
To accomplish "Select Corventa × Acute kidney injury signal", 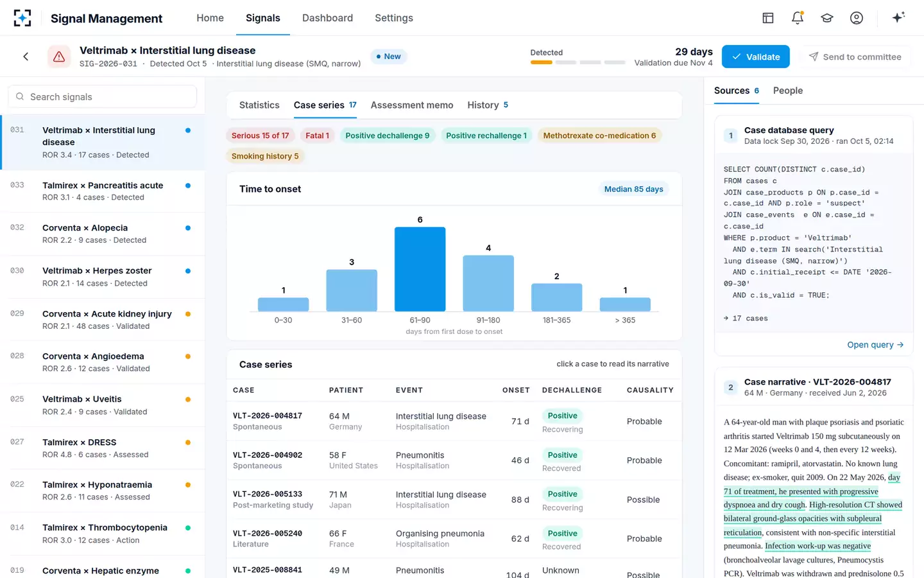I will [103, 320].
